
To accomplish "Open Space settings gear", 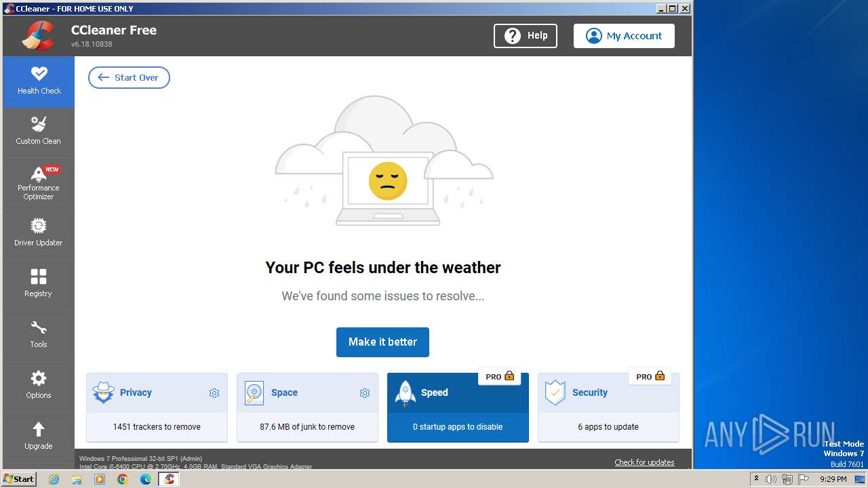I will pos(365,393).
